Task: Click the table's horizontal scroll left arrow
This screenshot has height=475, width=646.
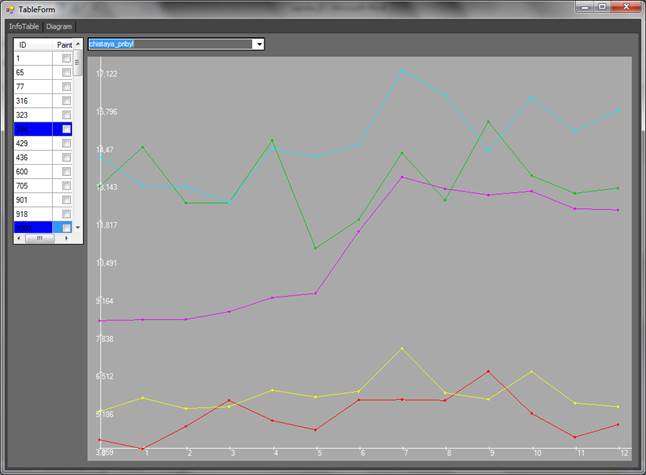Action: [17, 238]
